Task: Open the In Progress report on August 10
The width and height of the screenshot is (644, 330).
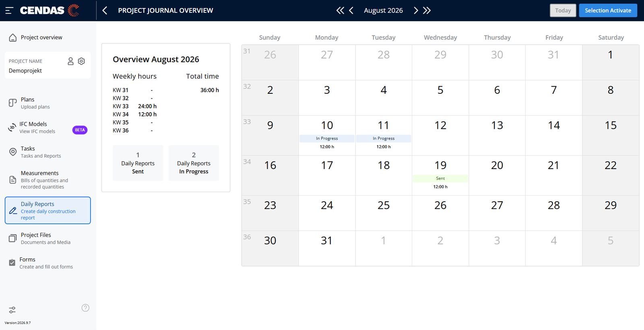Action: click(327, 138)
